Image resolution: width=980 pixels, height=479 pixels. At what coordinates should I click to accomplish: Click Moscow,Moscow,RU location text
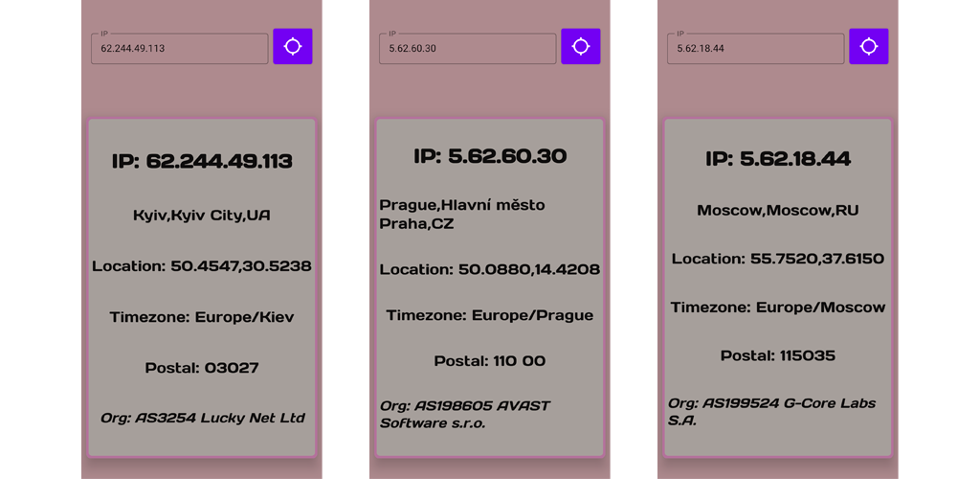tap(778, 210)
